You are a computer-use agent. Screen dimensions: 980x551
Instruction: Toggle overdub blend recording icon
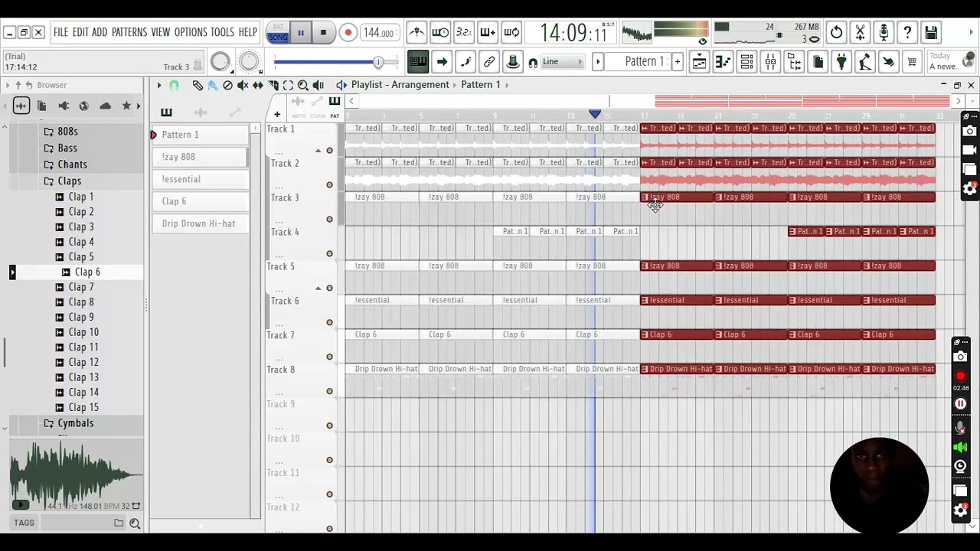[x=488, y=33]
